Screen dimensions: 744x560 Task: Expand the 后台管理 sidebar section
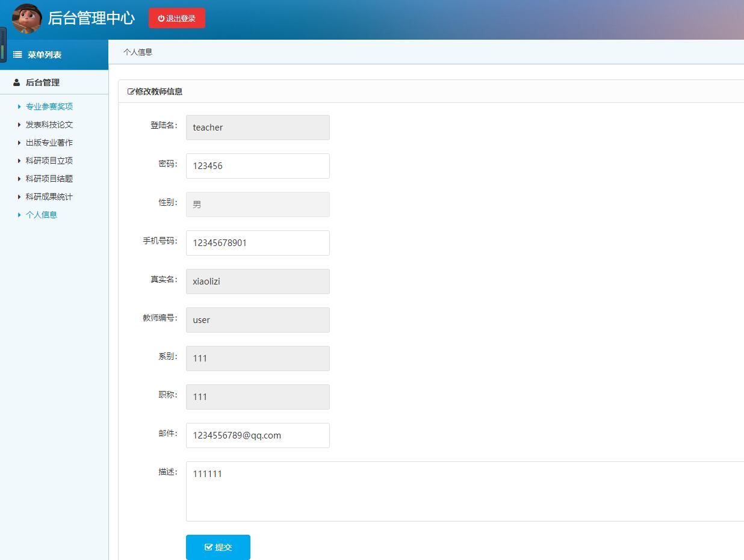[54, 82]
